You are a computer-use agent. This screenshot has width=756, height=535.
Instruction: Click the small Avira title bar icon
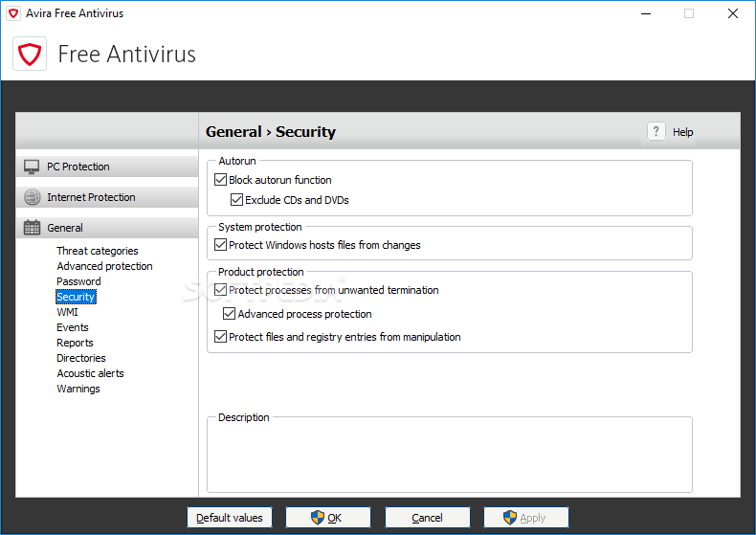(13, 13)
